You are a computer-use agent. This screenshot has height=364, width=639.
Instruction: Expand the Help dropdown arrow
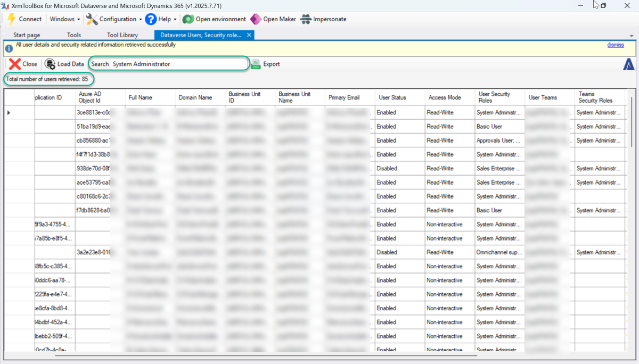pyautogui.click(x=175, y=20)
